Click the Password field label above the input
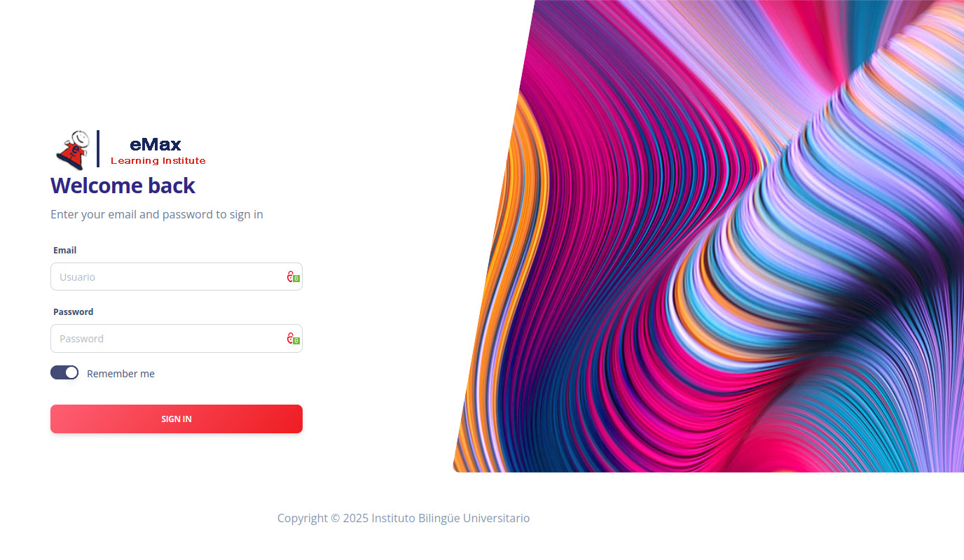Screen dimensions: 964x560 (x=73, y=311)
